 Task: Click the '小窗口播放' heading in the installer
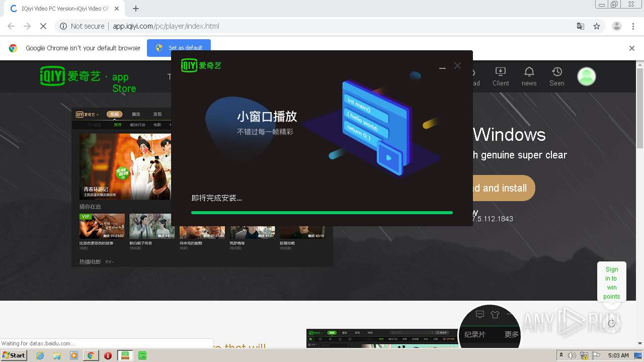(x=267, y=117)
